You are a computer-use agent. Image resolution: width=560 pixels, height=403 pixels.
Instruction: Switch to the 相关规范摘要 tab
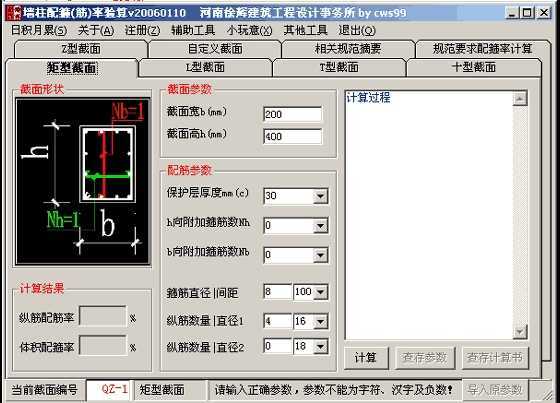click(348, 49)
